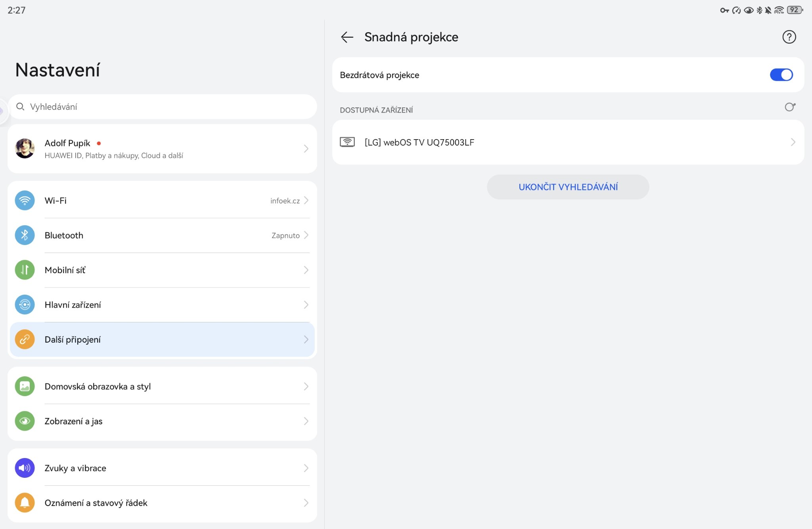Viewport: 812px width, 529px height.
Task: Expand the LG webOS TV entry chevron
Action: tap(793, 142)
